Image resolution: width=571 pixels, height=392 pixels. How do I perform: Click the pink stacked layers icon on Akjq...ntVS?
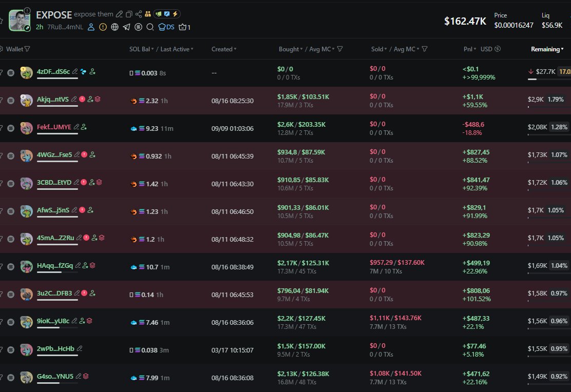(x=98, y=99)
